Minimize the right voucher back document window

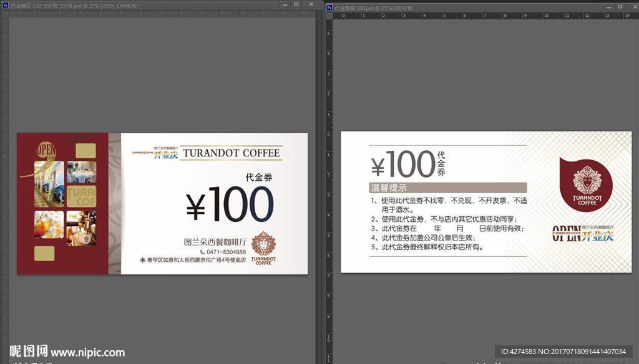coord(607,7)
